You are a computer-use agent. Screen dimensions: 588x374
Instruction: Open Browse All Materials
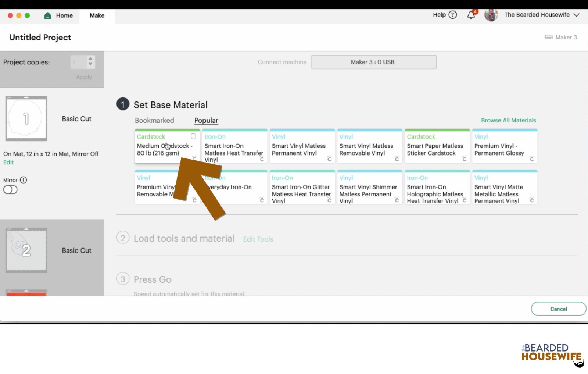click(x=509, y=120)
